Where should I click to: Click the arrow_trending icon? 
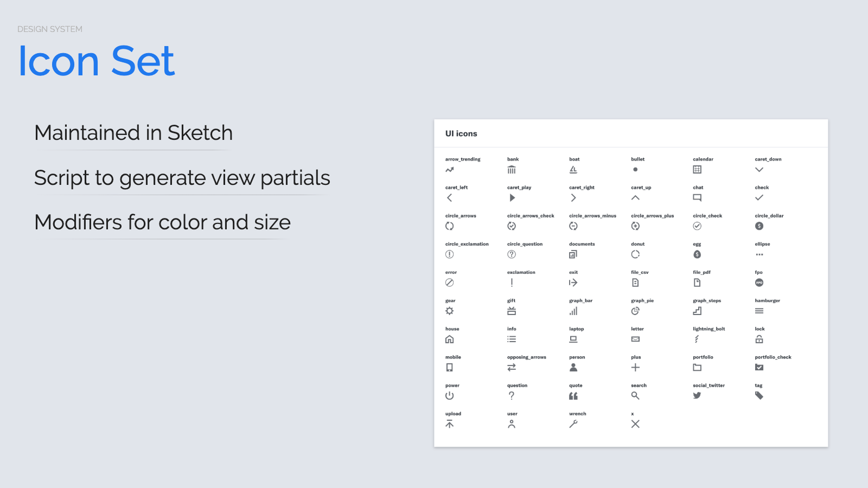click(x=450, y=170)
